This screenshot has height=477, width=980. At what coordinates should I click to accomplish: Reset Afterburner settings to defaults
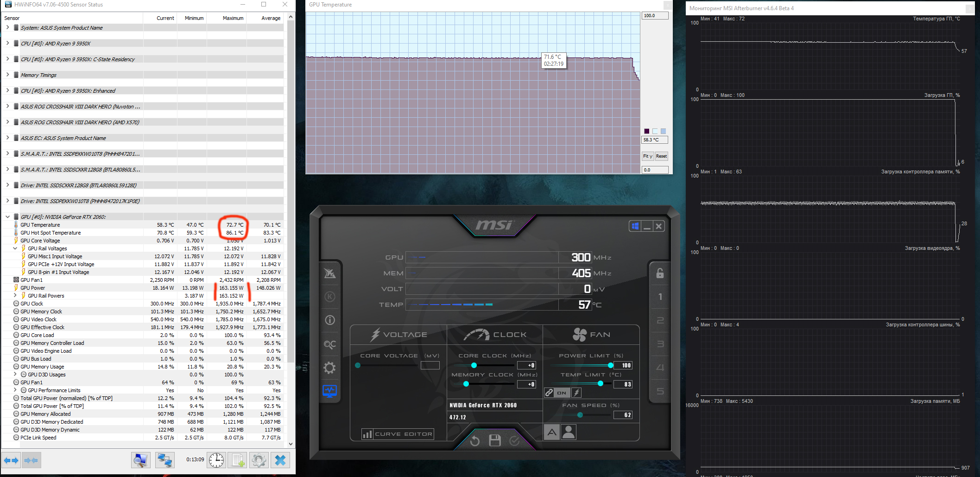pyautogui.click(x=475, y=441)
